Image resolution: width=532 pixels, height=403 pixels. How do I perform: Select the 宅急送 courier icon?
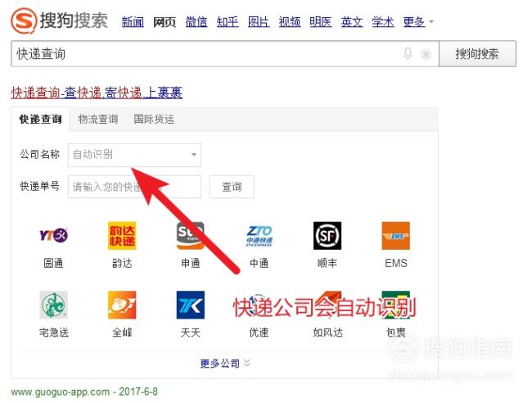(x=53, y=305)
